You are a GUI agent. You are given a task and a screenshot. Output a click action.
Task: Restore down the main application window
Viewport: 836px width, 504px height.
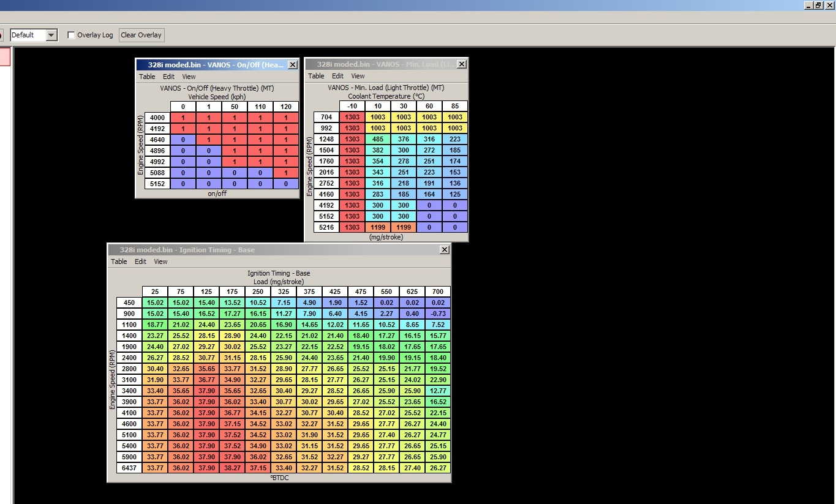[818, 5]
